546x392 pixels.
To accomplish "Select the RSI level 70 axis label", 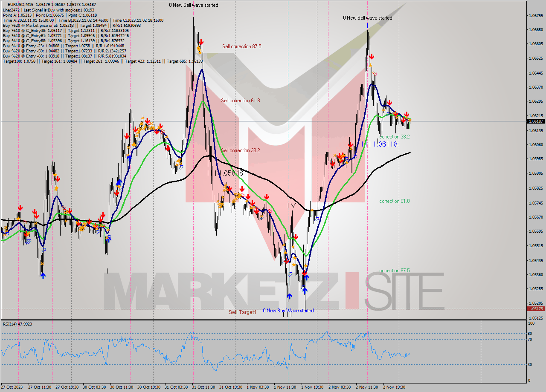I will tap(529, 340).
